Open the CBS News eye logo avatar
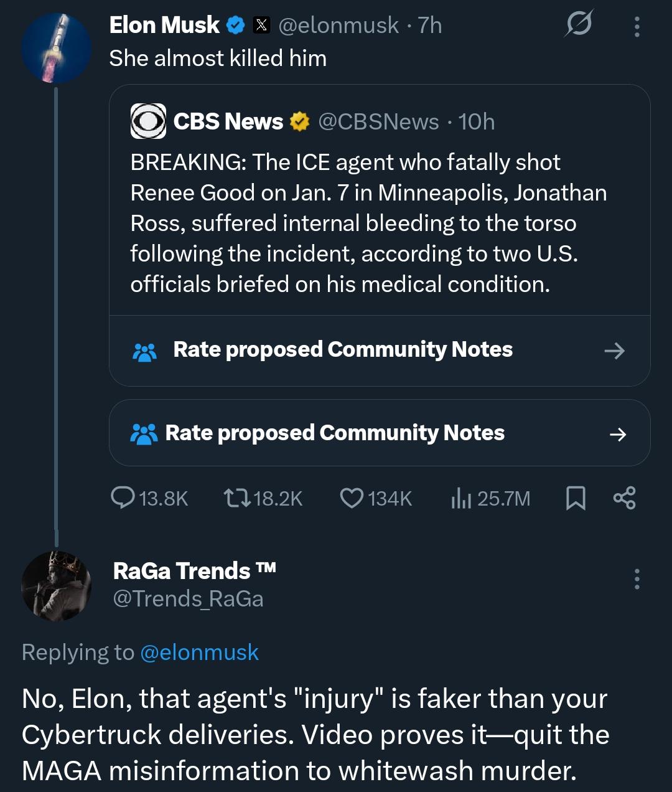This screenshot has width=672, height=792. point(148,121)
